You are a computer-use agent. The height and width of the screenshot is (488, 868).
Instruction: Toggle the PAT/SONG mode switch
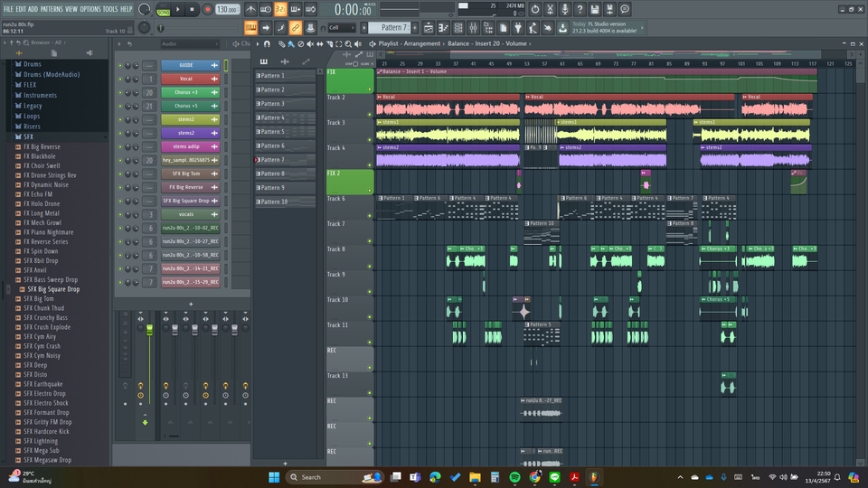point(164,10)
